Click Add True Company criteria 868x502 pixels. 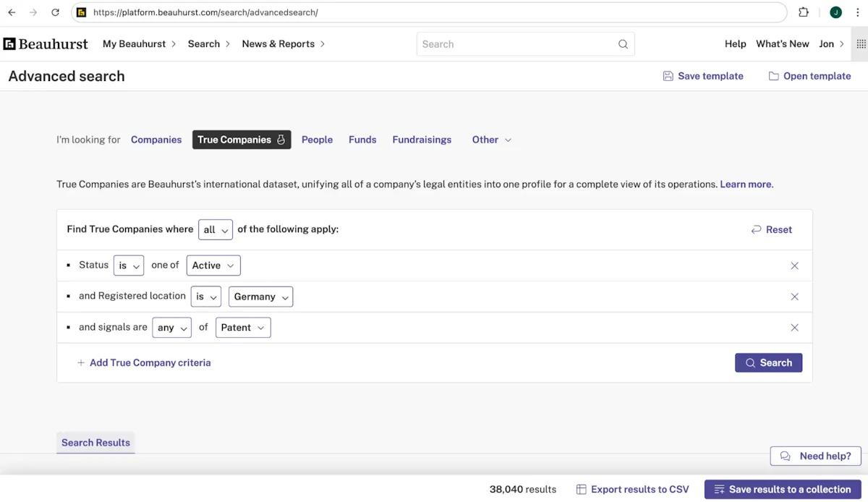click(x=144, y=363)
